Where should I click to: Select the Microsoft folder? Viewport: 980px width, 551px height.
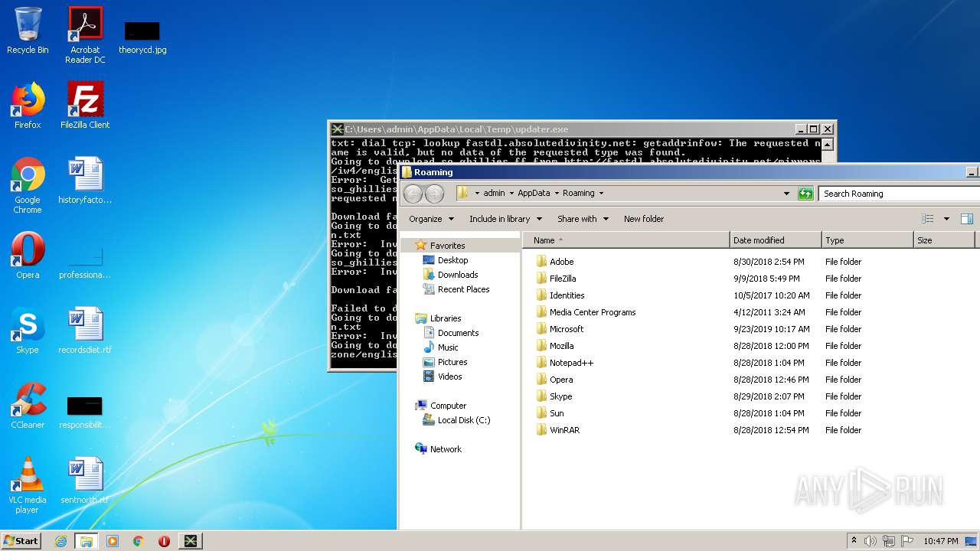[x=567, y=329]
